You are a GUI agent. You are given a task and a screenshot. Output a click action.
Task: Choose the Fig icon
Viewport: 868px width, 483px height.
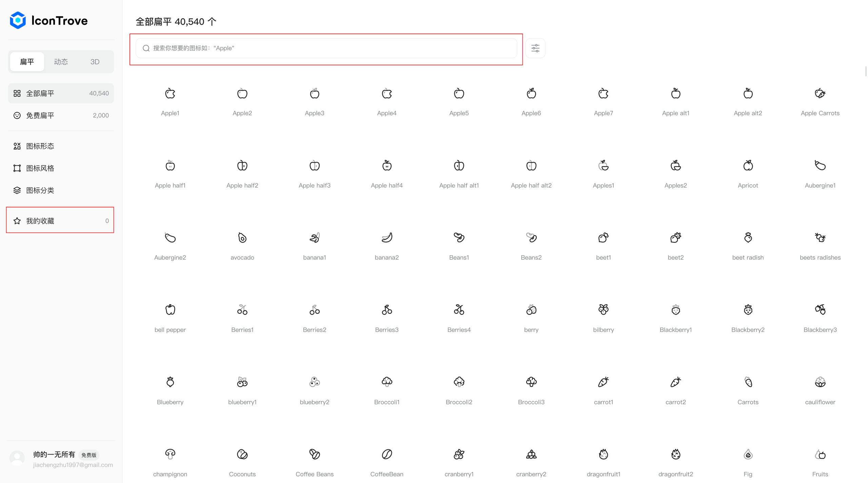[x=748, y=454]
